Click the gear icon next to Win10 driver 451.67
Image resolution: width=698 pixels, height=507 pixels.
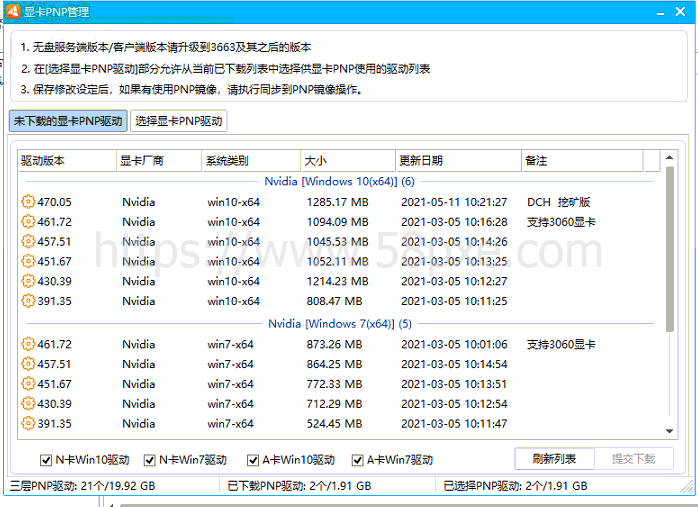click(x=28, y=261)
